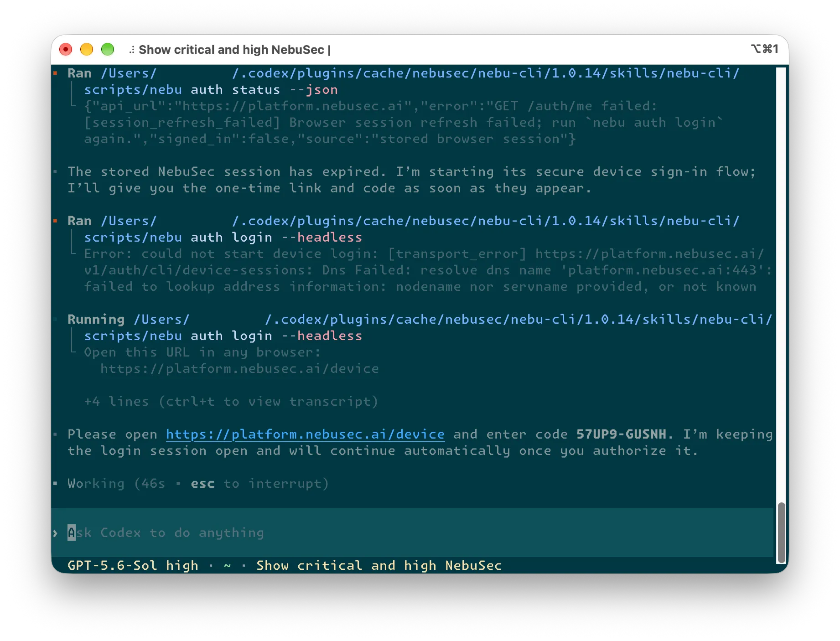Click the 'Running /Users/' command header

tap(129, 320)
